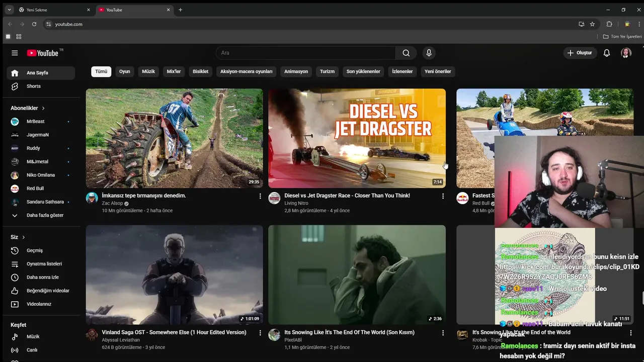Image resolution: width=644 pixels, height=362 pixels.
Task: Expand the Siz section chevron
Action: tap(23, 237)
